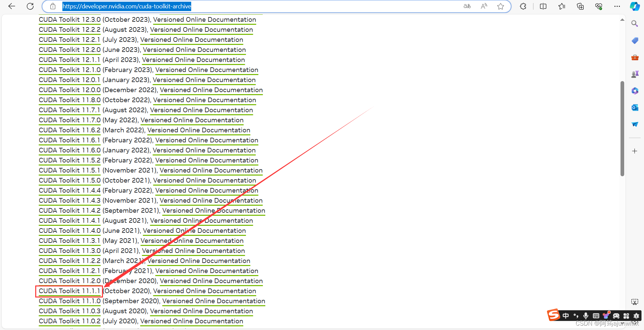Open CUDA Toolkit 11.1.0 link
Image resolution: width=644 pixels, height=330 pixels.
point(69,301)
